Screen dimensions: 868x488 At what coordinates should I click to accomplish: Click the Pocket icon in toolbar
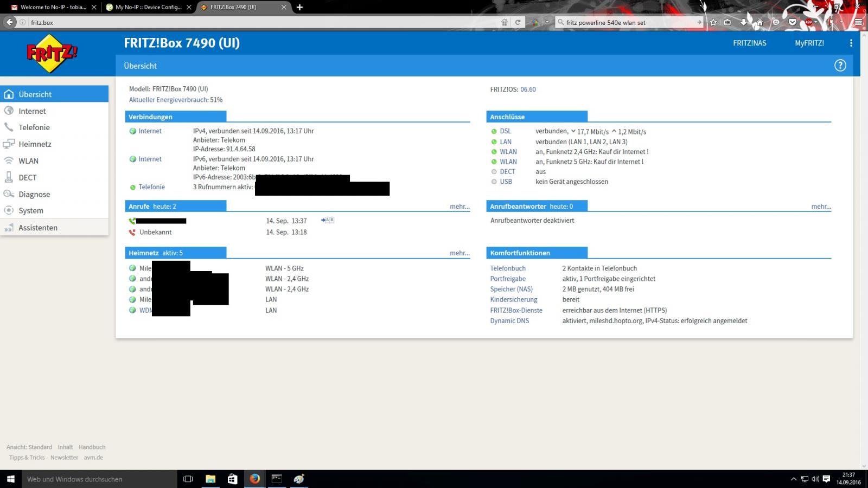tap(792, 22)
